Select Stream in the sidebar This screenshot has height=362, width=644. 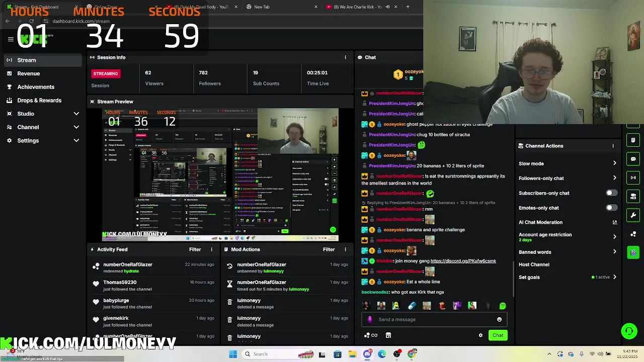[42, 60]
